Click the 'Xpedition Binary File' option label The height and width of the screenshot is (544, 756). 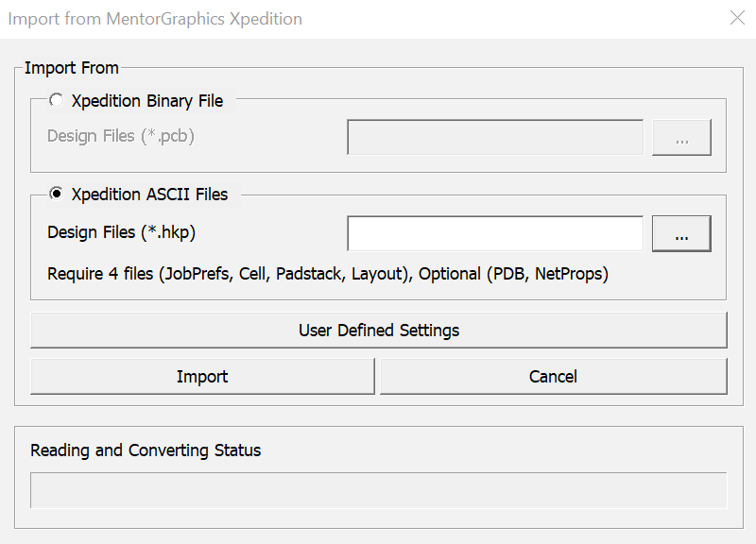pos(147,101)
